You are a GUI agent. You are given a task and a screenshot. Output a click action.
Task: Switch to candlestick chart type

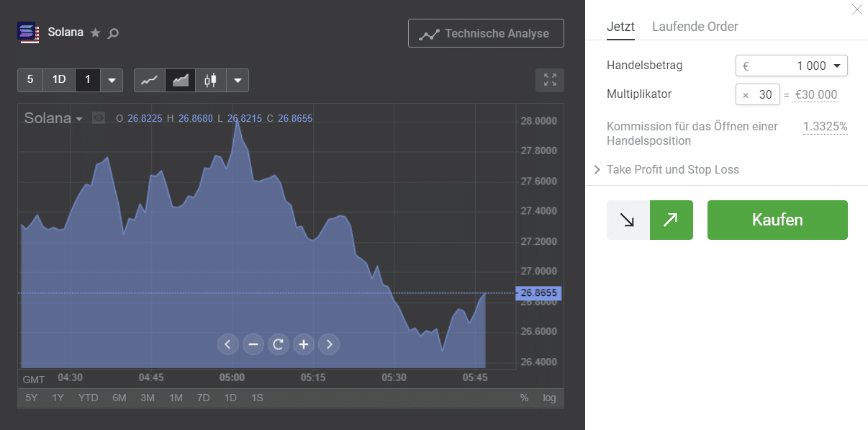pos(211,80)
